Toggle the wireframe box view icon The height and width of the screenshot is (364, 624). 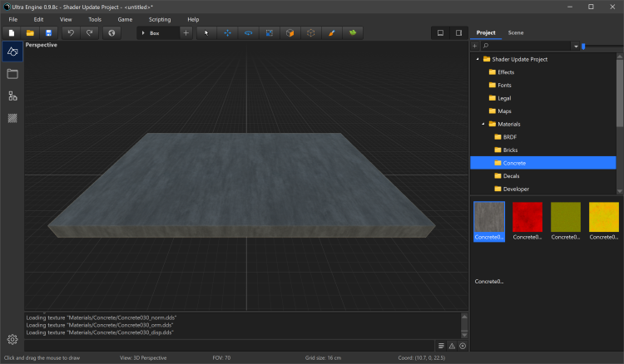(310, 33)
